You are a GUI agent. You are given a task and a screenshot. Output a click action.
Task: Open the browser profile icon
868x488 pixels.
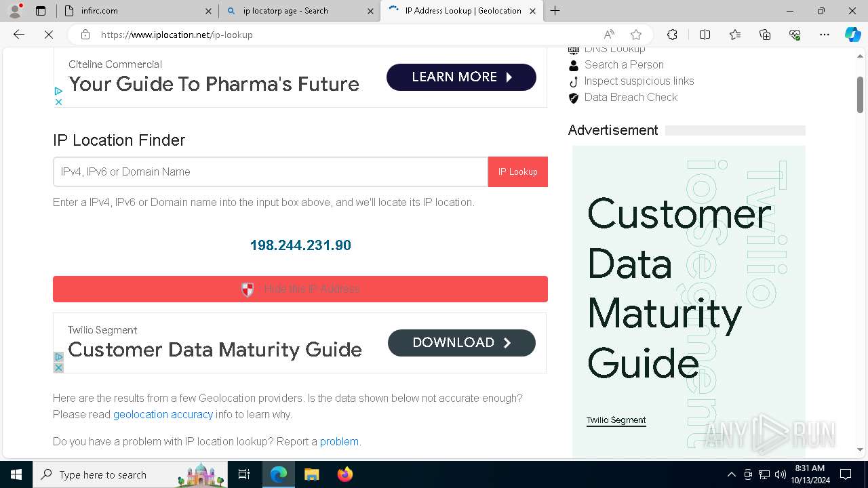coord(15,11)
